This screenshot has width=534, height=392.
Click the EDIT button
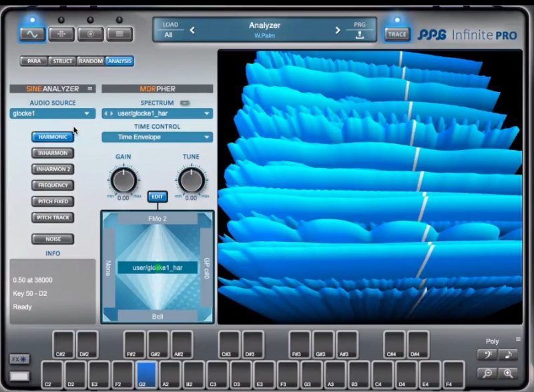[x=158, y=197]
